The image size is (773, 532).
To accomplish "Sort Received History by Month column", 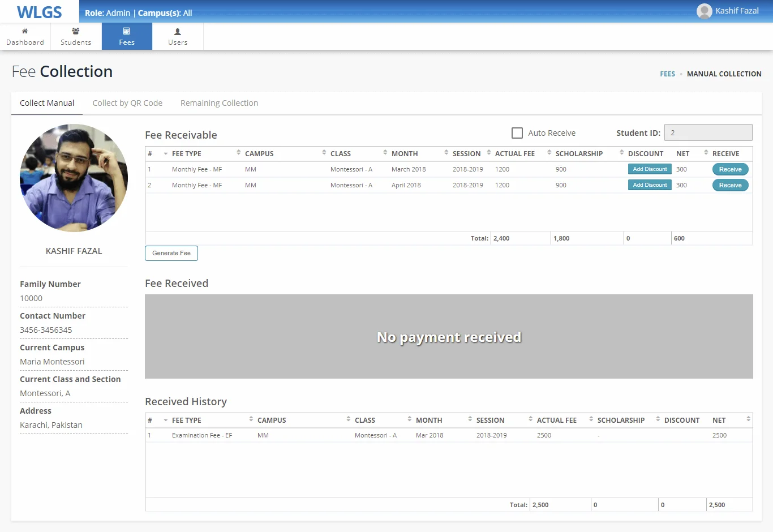I will pyautogui.click(x=429, y=421).
